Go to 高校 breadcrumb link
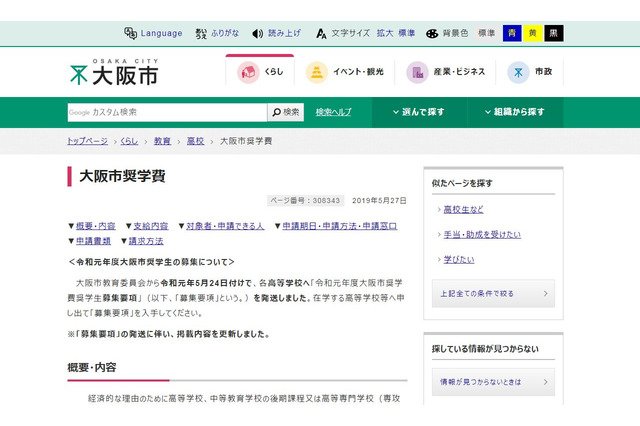The height and width of the screenshot is (426, 640). [196, 141]
